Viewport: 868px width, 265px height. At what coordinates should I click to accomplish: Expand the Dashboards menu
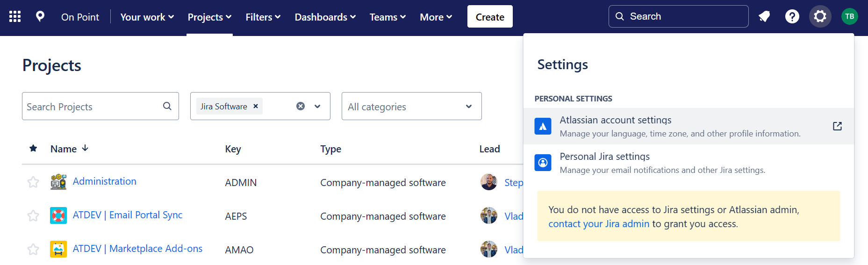(x=325, y=17)
